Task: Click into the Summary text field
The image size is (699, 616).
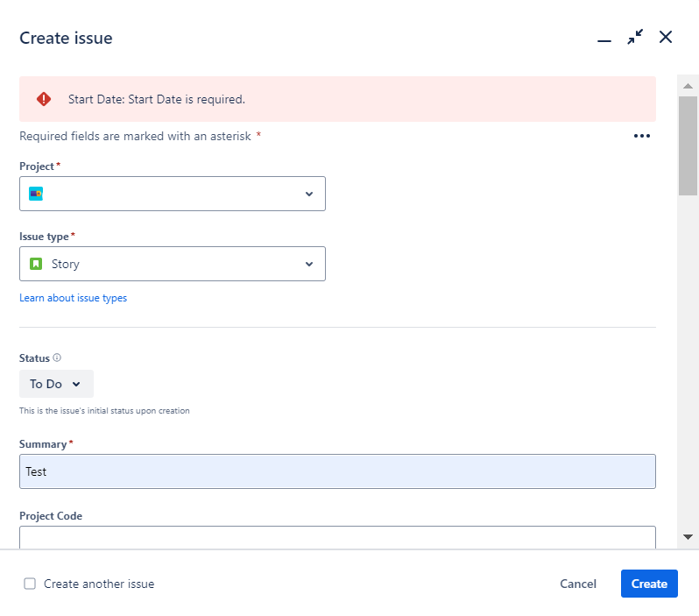Action: tap(337, 471)
